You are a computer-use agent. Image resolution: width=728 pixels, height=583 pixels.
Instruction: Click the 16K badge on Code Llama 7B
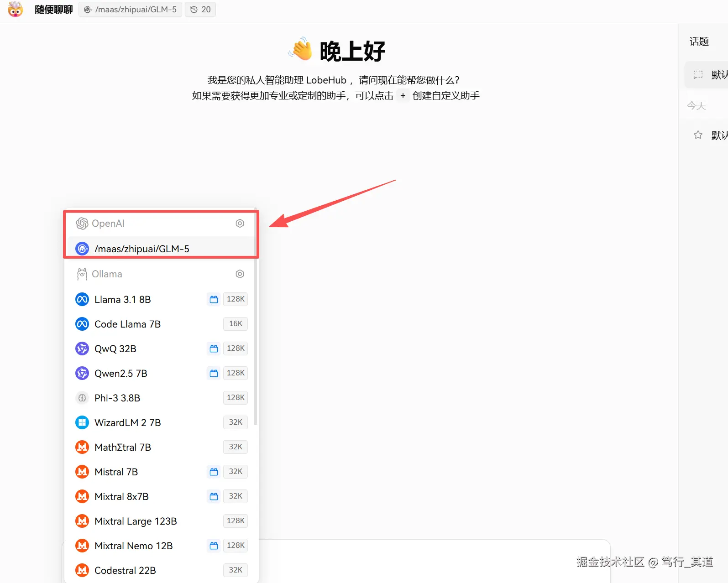(x=236, y=323)
